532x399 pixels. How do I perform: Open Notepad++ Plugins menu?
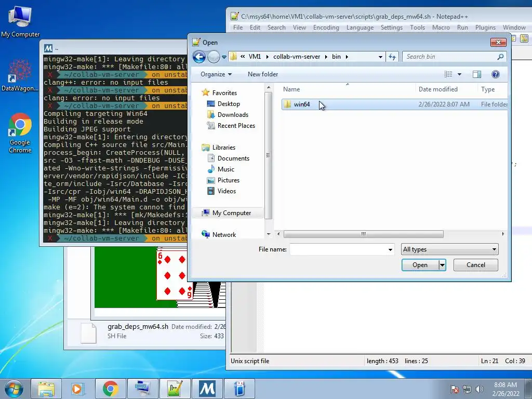(485, 28)
